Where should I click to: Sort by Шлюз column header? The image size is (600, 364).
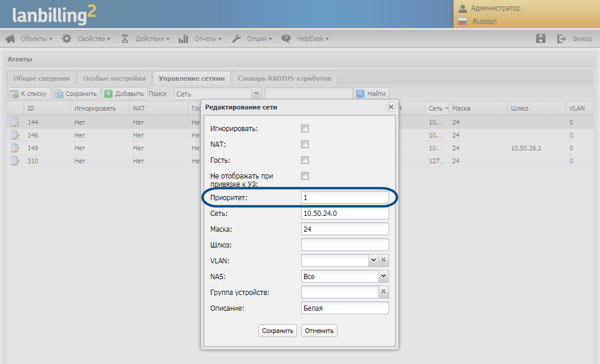point(536,108)
